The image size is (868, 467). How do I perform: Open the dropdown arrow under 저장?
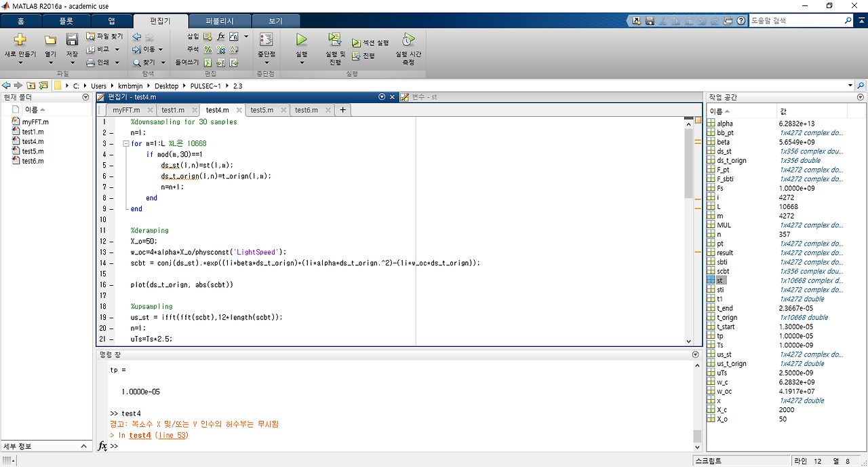coord(72,62)
